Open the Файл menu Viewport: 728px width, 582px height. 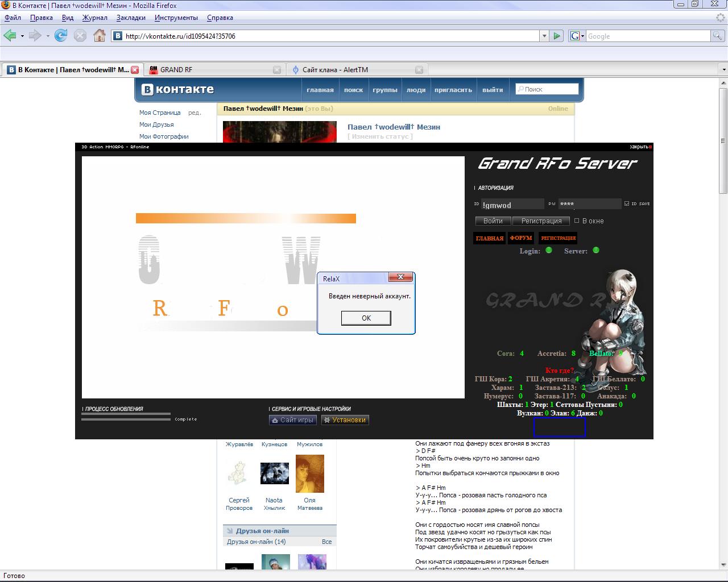coord(13,18)
